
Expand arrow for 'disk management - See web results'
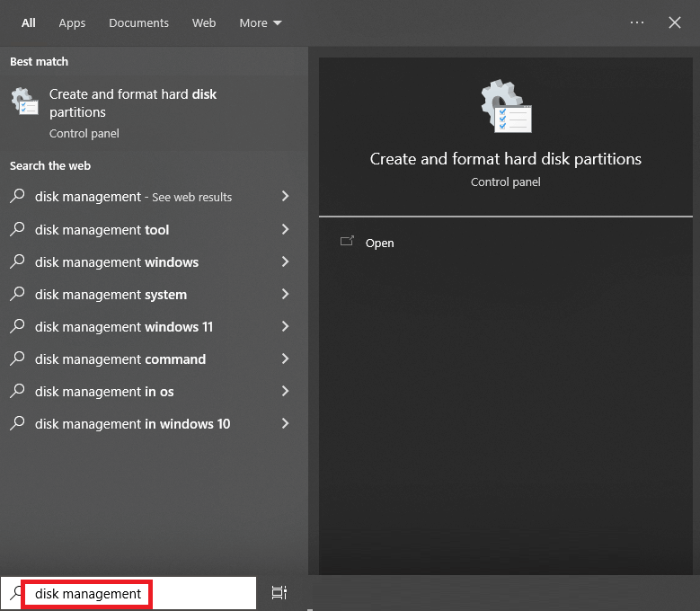285,196
